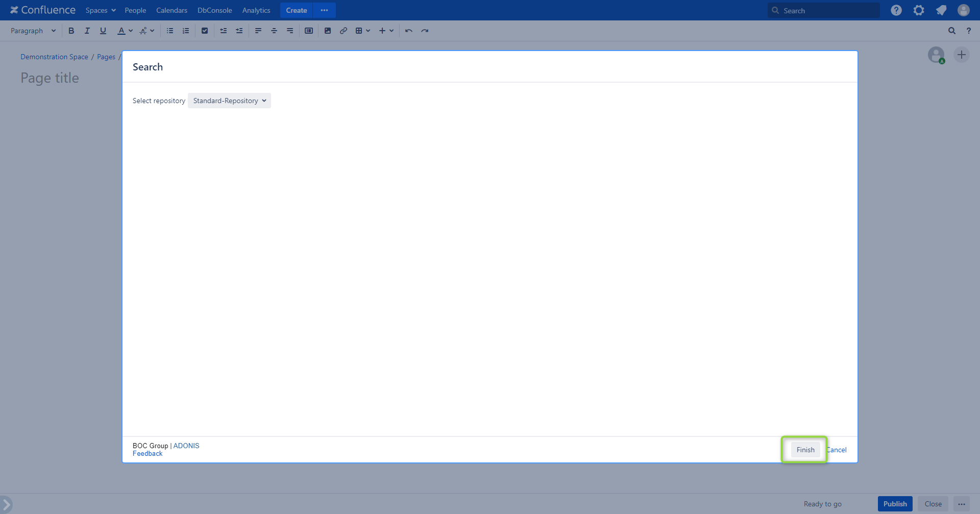Viewport: 980px width, 514px height.
Task: Open the administration gear menu
Action: [919, 10]
